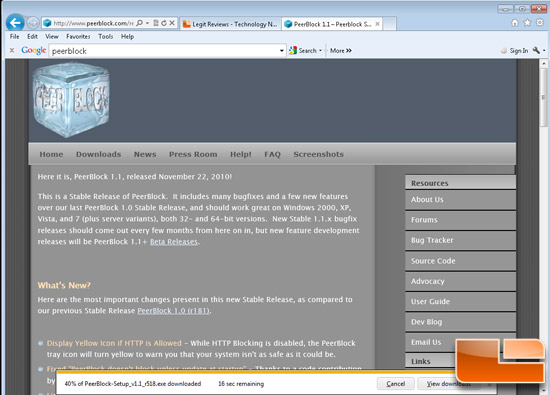Cancel the PeerBlock setup download
Screen dimensions: 550x395
tap(396, 384)
